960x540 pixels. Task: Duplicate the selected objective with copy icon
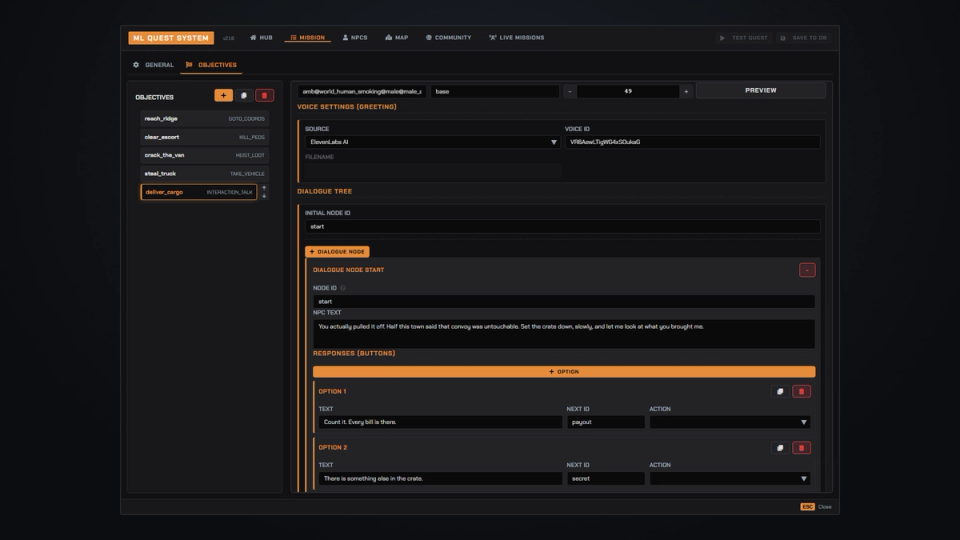[x=244, y=96]
